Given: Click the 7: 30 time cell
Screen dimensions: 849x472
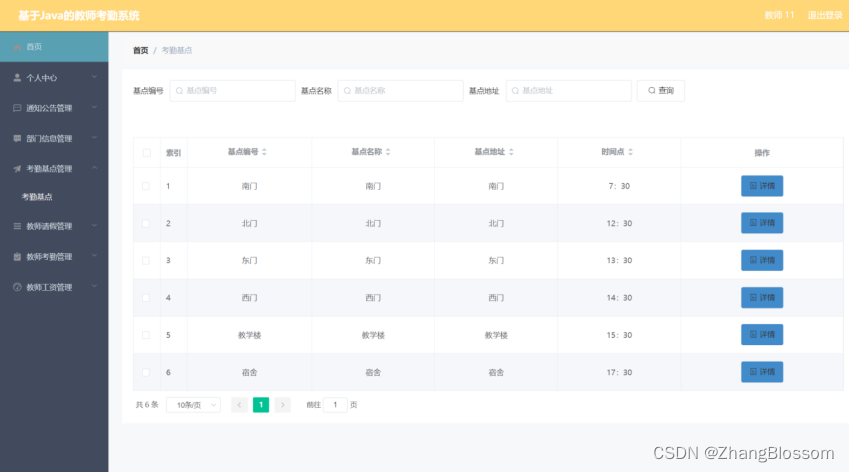Looking at the screenshot, I should click(619, 186).
